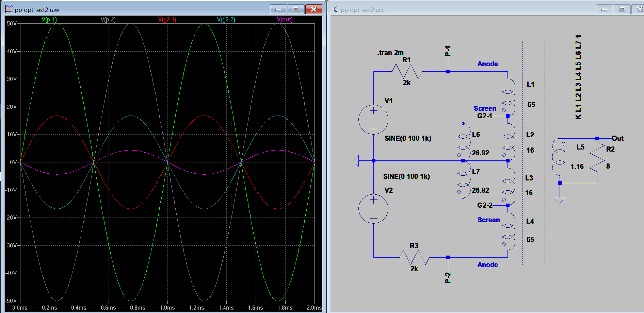Click the V(p-2) trace label

pos(108,20)
